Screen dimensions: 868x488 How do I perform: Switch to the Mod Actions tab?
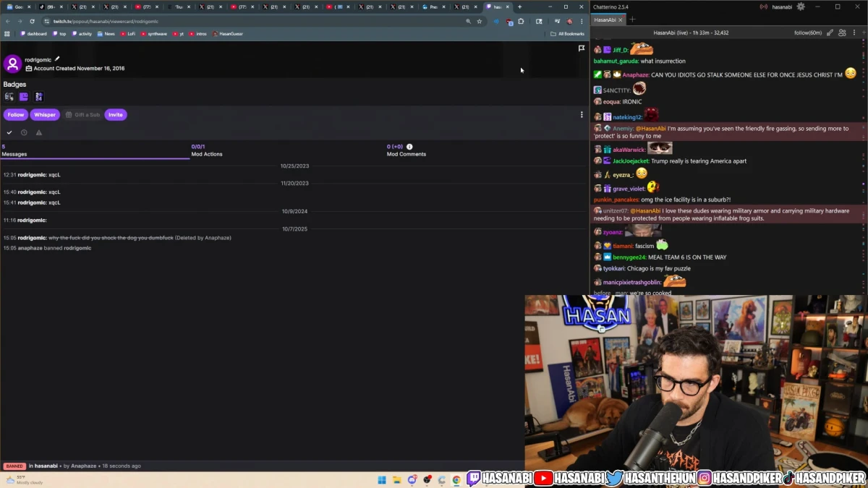pos(207,150)
